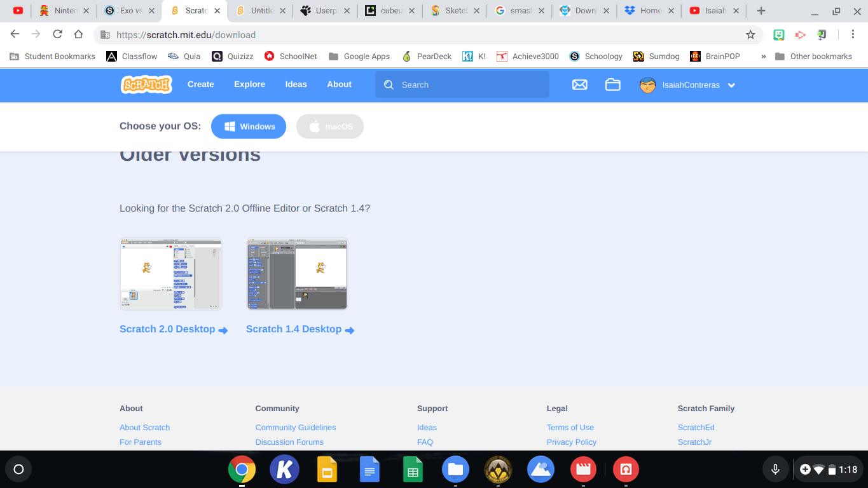Viewport: 868px width, 488px height.
Task: Open the Google Apps bookmark folder
Action: click(359, 57)
